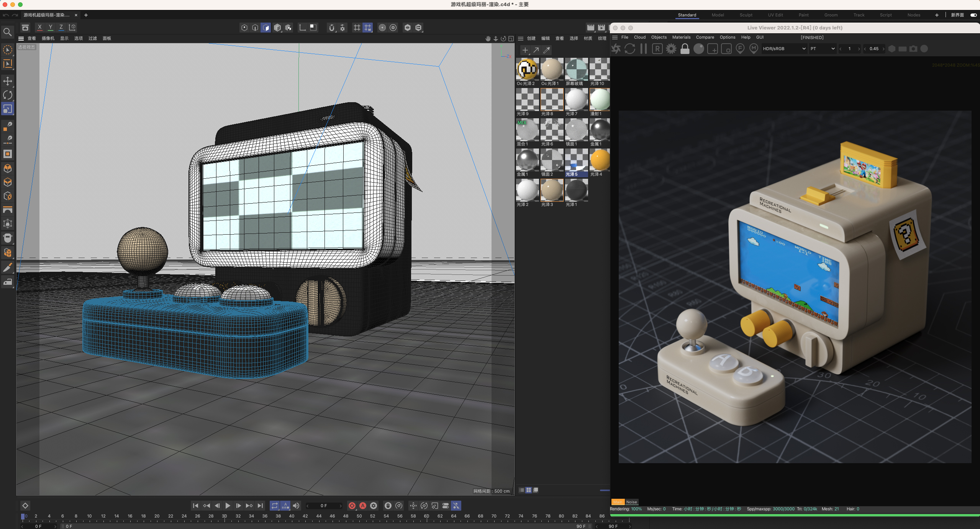The width and height of the screenshot is (980, 529).
Task: Click the Noise render pass button
Action: [x=631, y=502]
